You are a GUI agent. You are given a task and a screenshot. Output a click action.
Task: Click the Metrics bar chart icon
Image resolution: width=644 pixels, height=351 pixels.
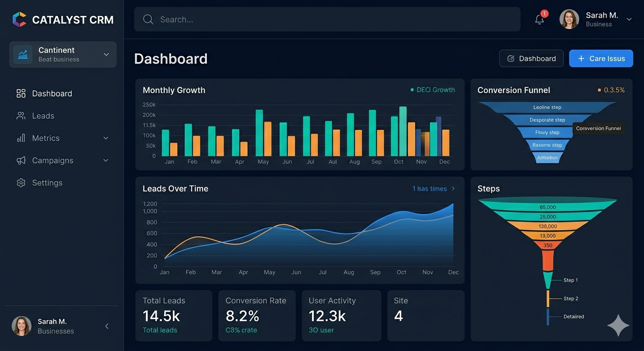pos(21,138)
